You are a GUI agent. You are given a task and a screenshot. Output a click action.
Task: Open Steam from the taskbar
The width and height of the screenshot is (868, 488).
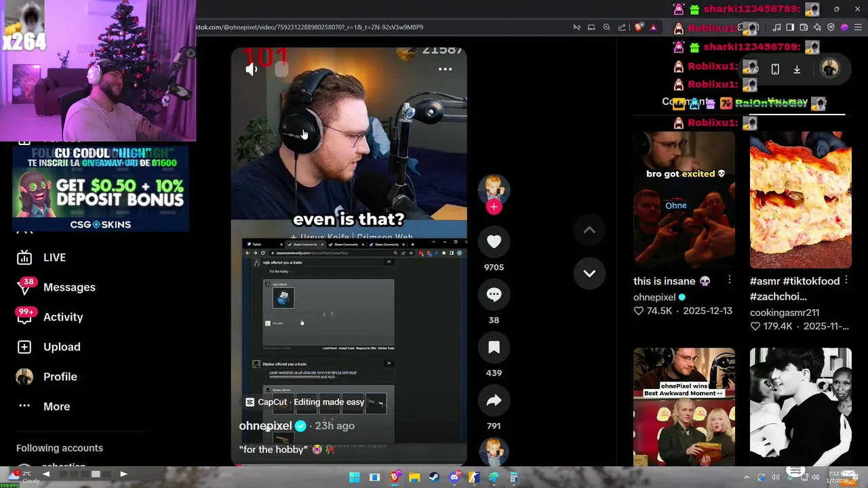pyautogui.click(x=434, y=478)
